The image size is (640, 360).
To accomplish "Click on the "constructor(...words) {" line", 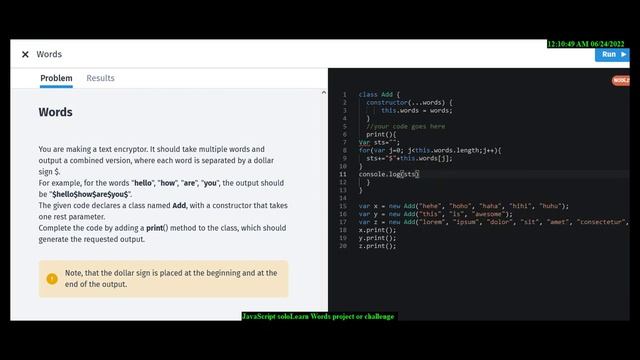I will tap(409, 102).
